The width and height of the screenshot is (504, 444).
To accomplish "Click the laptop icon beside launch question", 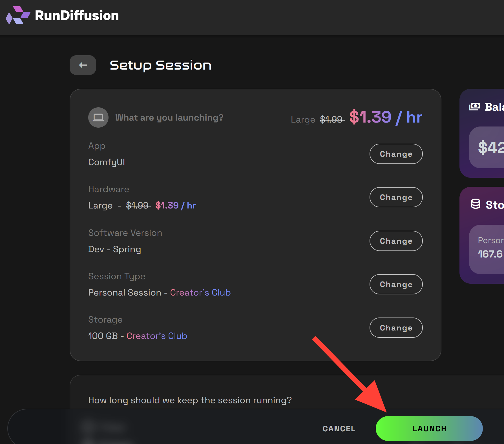I will pos(98,117).
